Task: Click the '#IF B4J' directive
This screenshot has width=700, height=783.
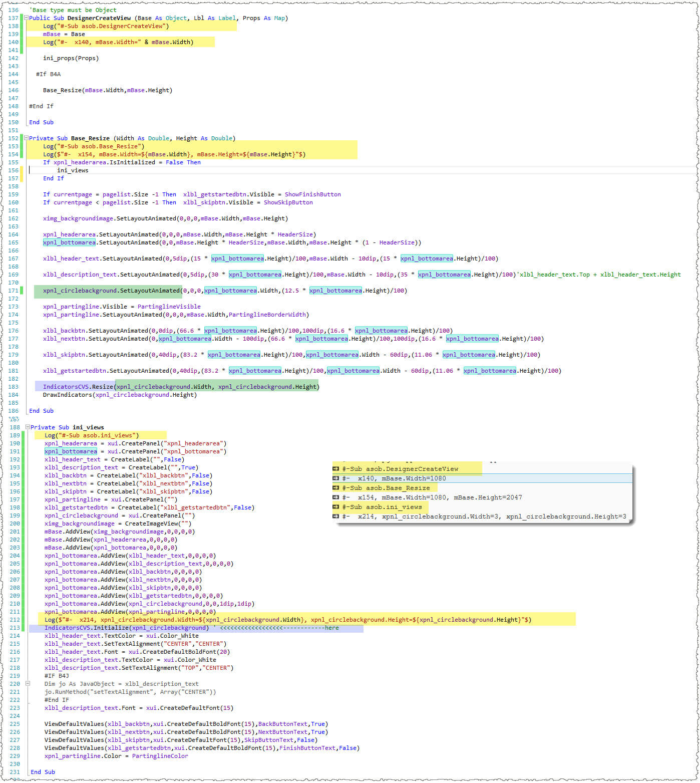Action: [57, 676]
